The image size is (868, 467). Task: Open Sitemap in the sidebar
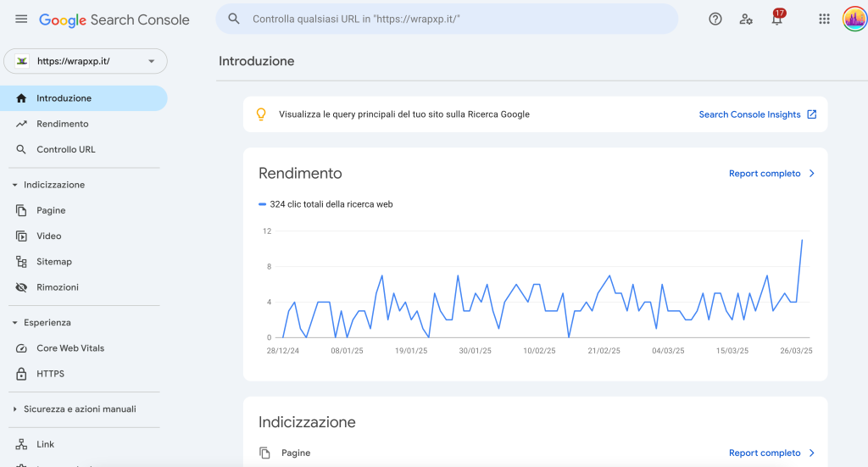click(x=53, y=262)
